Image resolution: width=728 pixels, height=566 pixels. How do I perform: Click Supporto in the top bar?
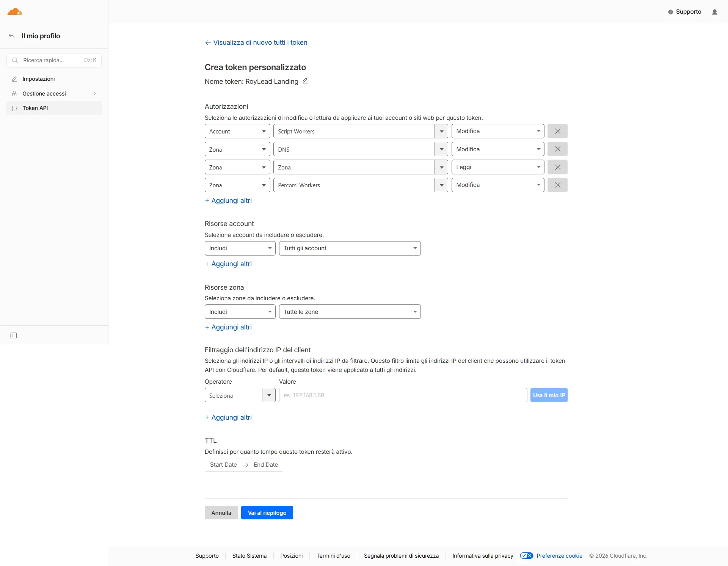pos(688,12)
